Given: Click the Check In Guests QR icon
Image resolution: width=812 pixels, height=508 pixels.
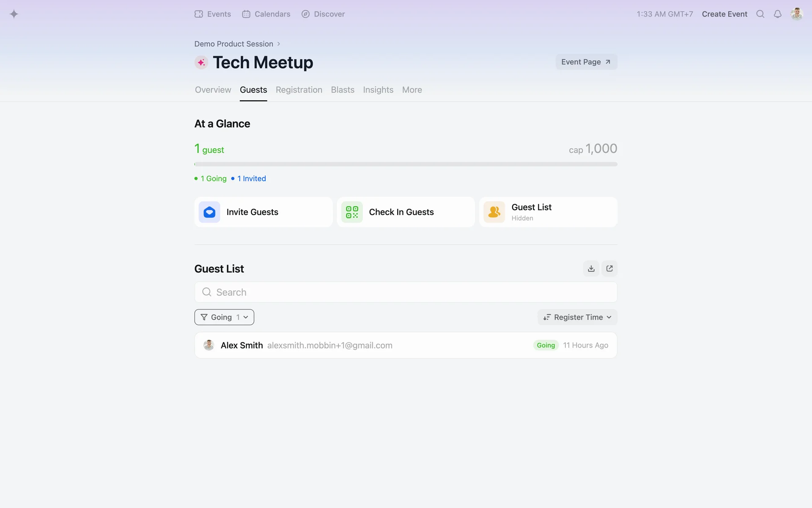Looking at the screenshot, I should tap(352, 212).
